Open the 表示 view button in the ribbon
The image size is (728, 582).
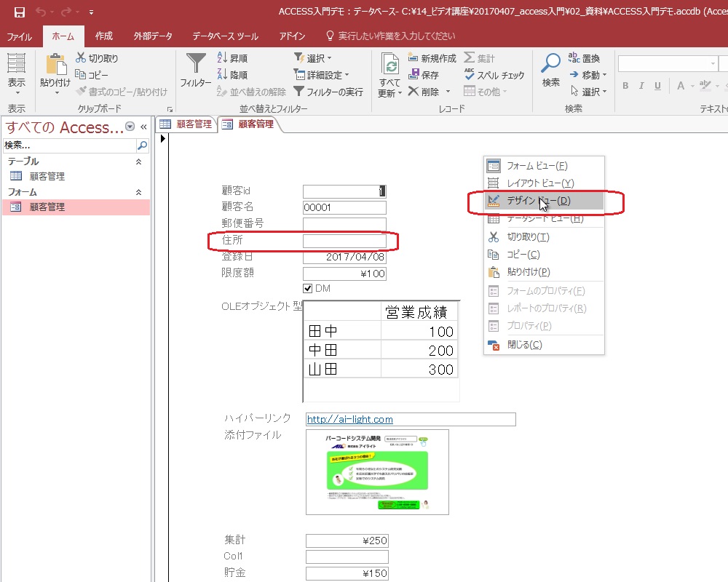click(16, 74)
